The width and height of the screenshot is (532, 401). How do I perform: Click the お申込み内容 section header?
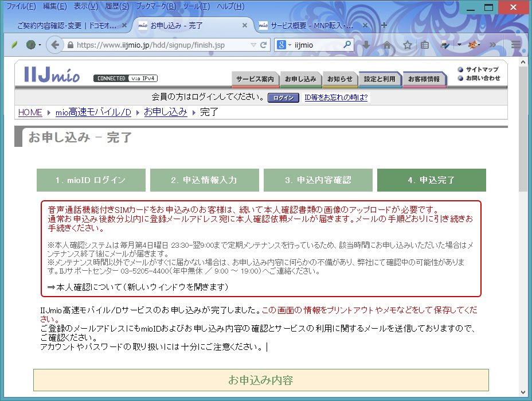(x=261, y=380)
